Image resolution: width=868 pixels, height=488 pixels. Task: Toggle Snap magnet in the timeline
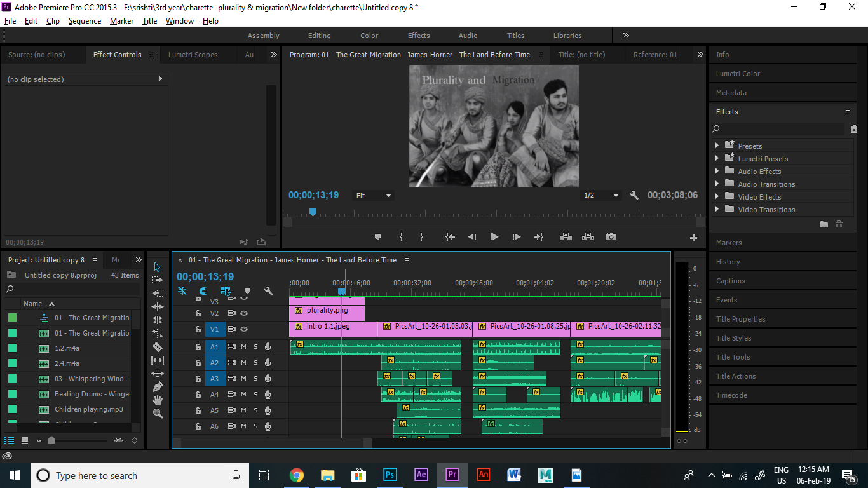(x=203, y=291)
